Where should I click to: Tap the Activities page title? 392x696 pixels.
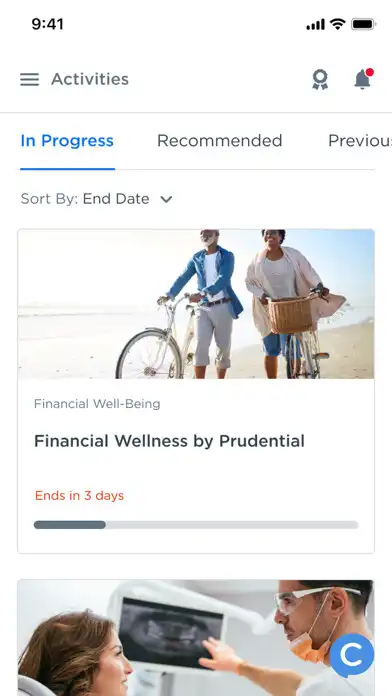coord(90,79)
